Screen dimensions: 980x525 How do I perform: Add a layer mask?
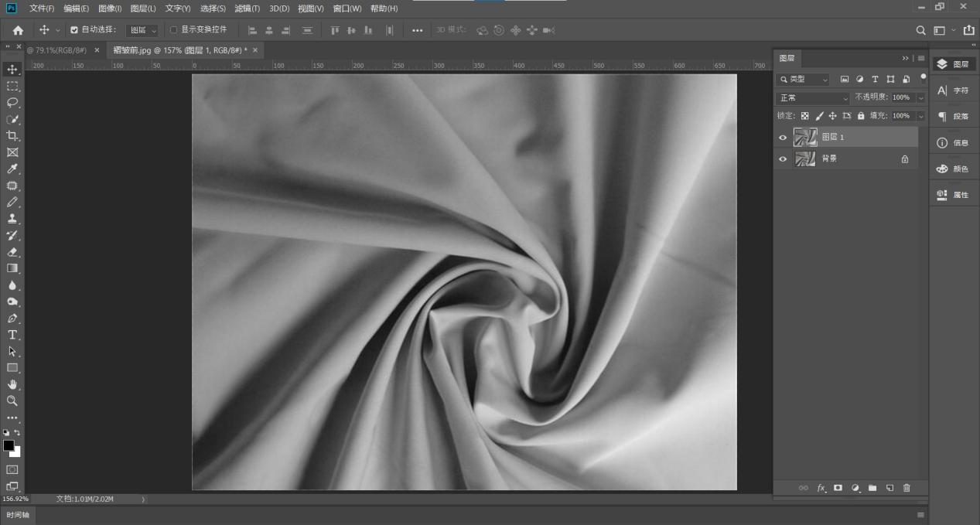pos(838,488)
